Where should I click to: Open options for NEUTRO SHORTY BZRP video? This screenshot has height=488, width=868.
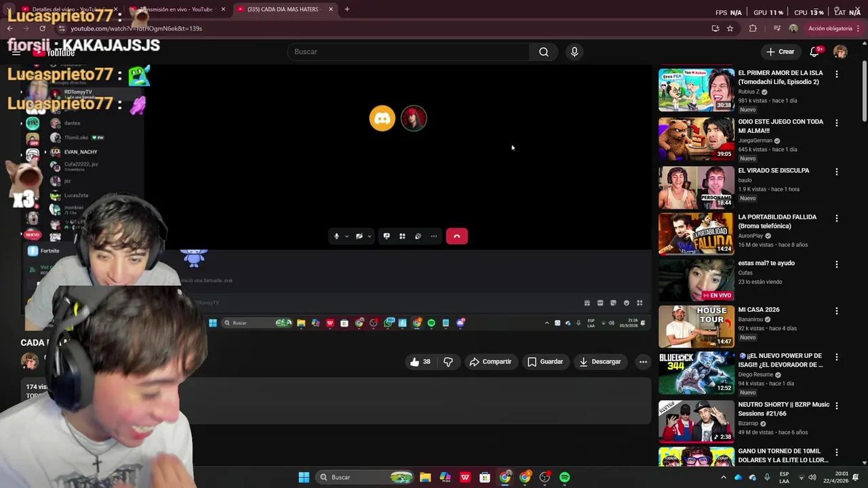click(x=836, y=406)
